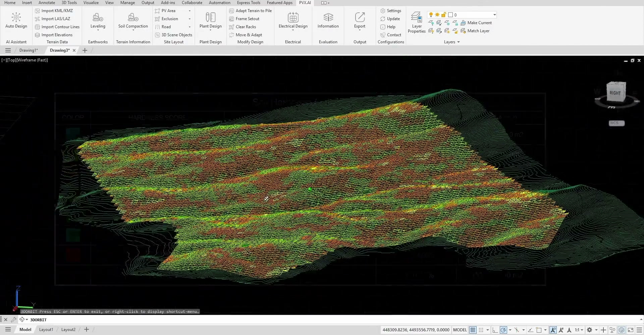Switch to the Home ribbon tab

click(10, 3)
